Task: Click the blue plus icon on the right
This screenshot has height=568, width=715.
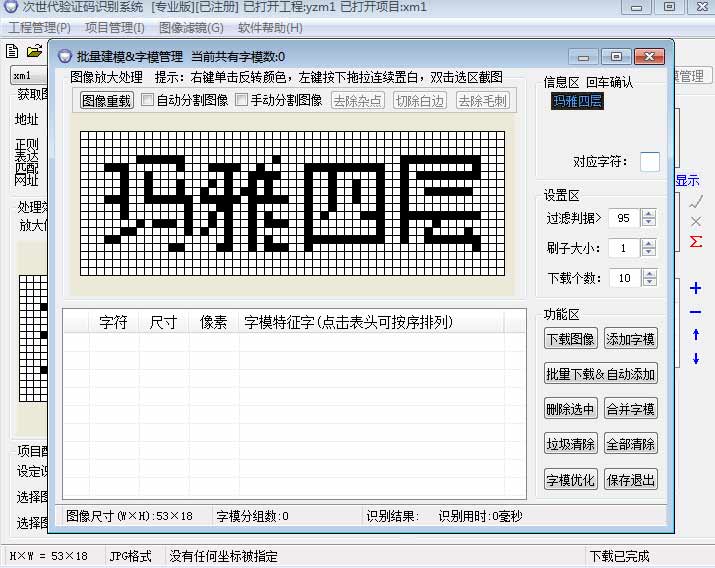Action: (x=696, y=289)
